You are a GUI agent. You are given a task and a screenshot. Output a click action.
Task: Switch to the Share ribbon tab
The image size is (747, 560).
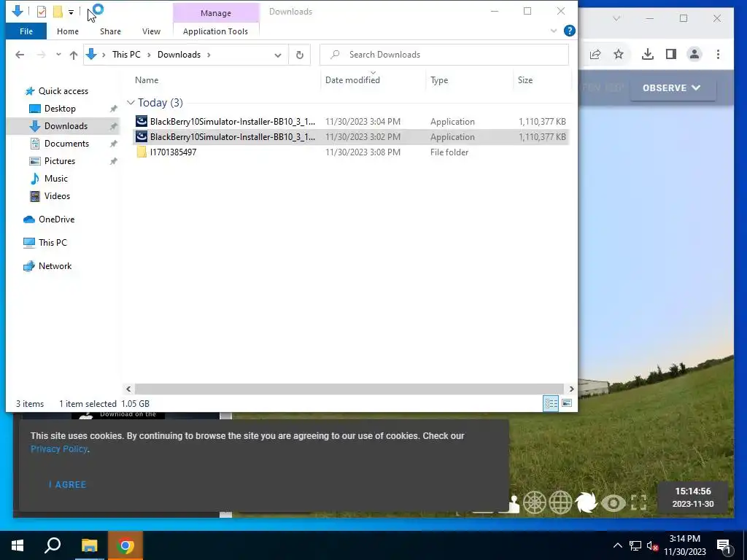pos(110,31)
